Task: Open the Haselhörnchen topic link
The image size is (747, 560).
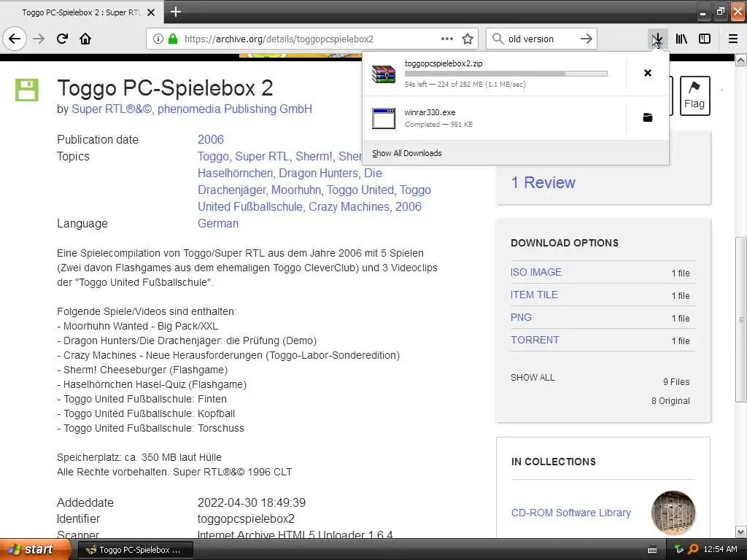Action: point(236,174)
